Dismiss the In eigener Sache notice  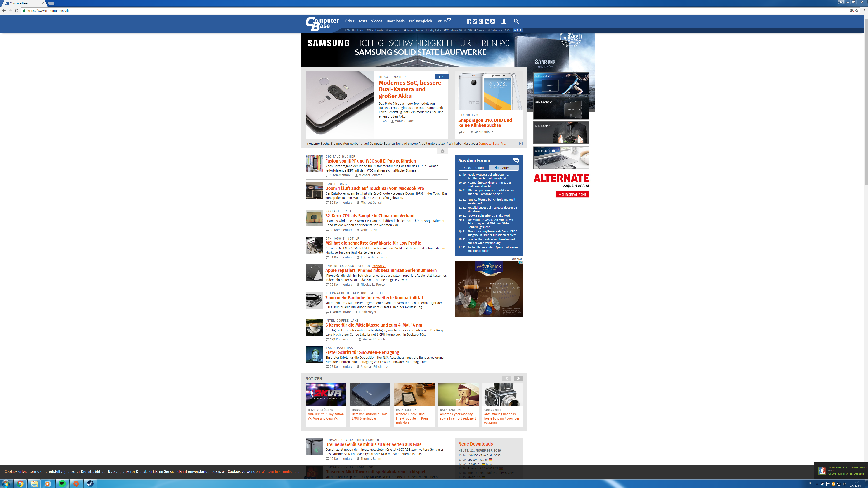(x=521, y=144)
